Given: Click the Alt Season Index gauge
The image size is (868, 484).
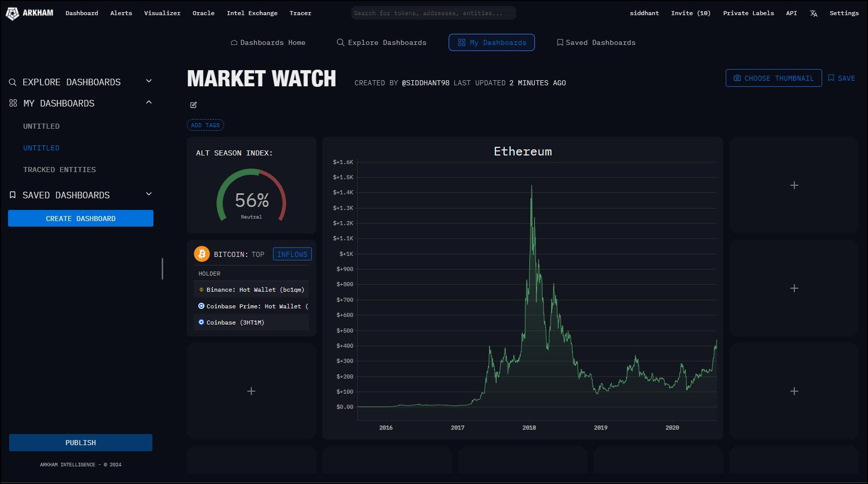Looking at the screenshot, I should click(251, 197).
